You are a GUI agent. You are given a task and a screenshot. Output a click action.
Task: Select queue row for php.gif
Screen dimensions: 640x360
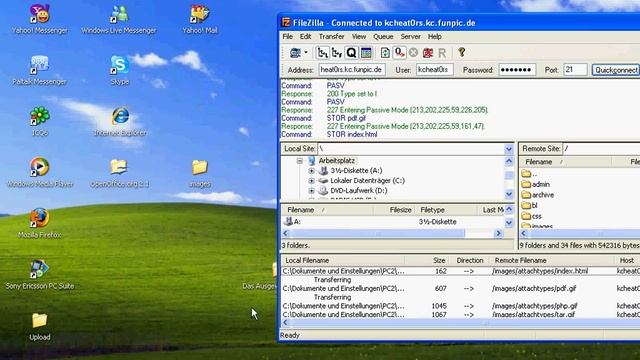tap(460, 306)
